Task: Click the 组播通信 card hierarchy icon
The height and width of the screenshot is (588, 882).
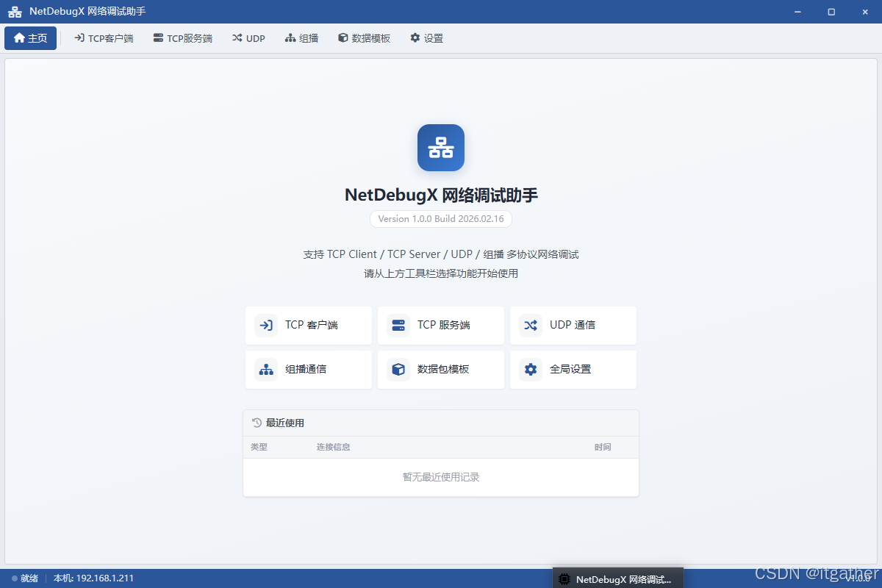Action: point(266,370)
